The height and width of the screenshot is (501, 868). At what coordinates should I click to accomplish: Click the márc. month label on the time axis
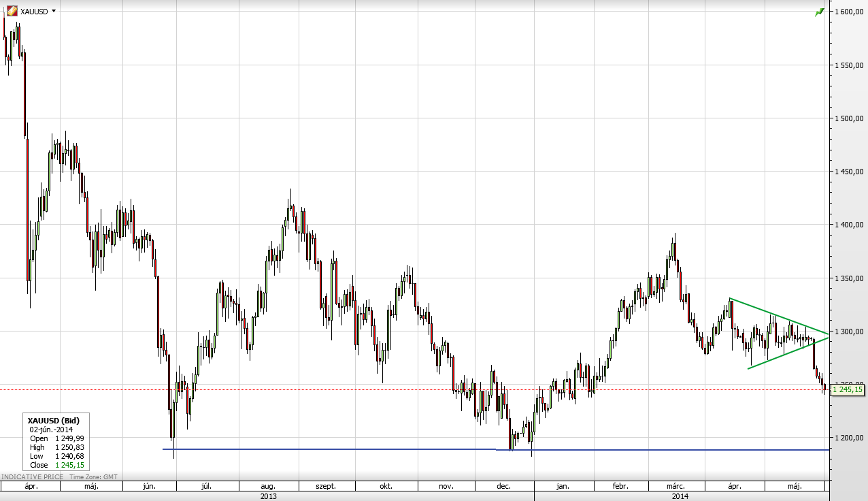(675, 487)
